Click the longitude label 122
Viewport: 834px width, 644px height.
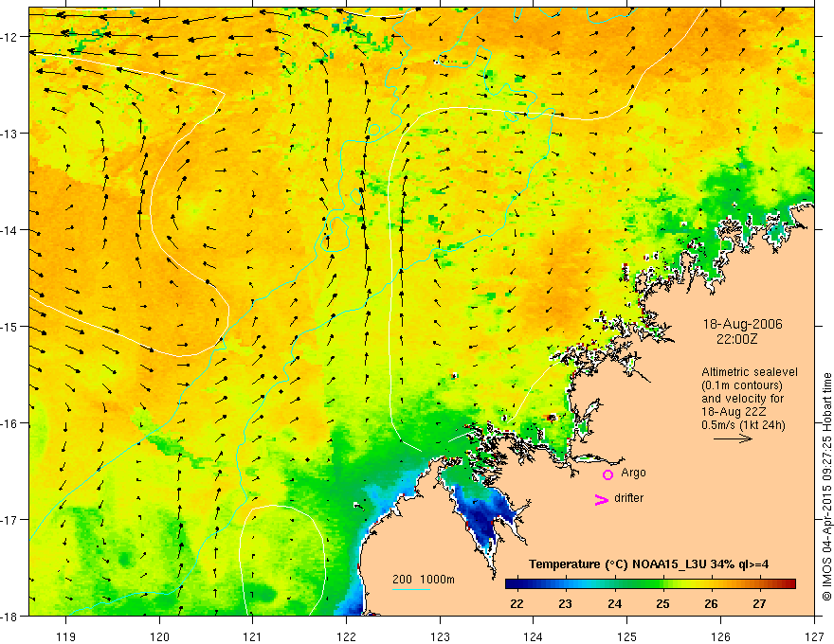pos(346,636)
